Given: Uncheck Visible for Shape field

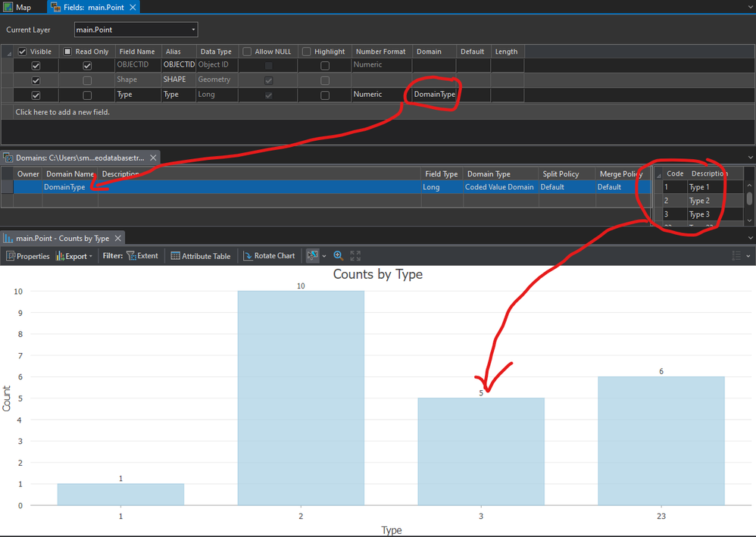Looking at the screenshot, I should pyautogui.click(x=36, y=80).
